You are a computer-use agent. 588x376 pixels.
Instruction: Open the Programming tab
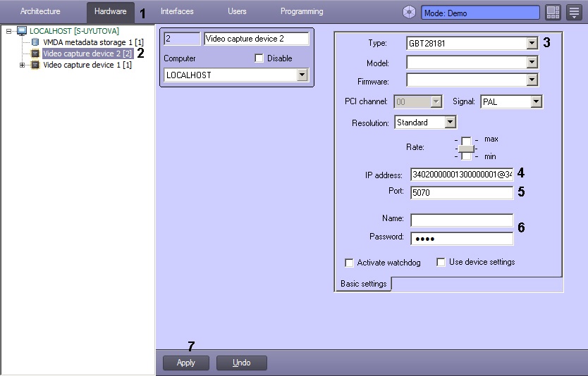(x=302, y=12)
